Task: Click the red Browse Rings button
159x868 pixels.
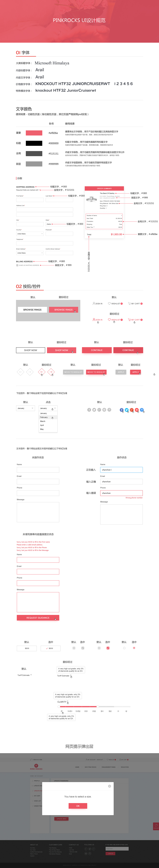Action: (x=64, y=310)
